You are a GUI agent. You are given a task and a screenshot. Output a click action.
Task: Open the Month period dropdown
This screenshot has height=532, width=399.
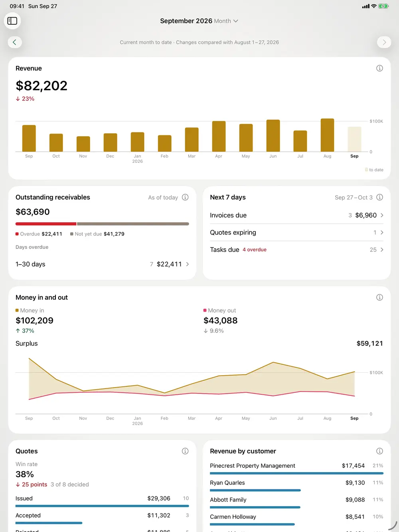(x=226, y=21)
